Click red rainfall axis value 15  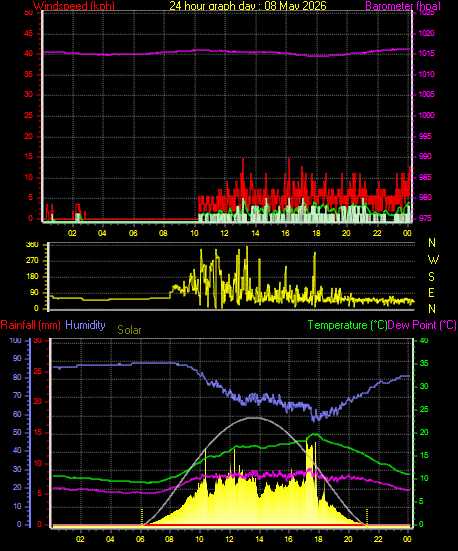(38, 433)
